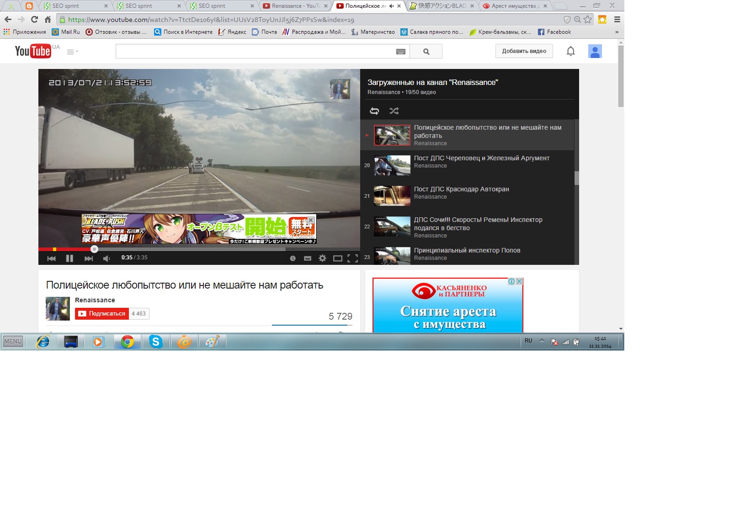
Task: Open the Mail.Ru bookmark
Action: click(x=66, y=32)
